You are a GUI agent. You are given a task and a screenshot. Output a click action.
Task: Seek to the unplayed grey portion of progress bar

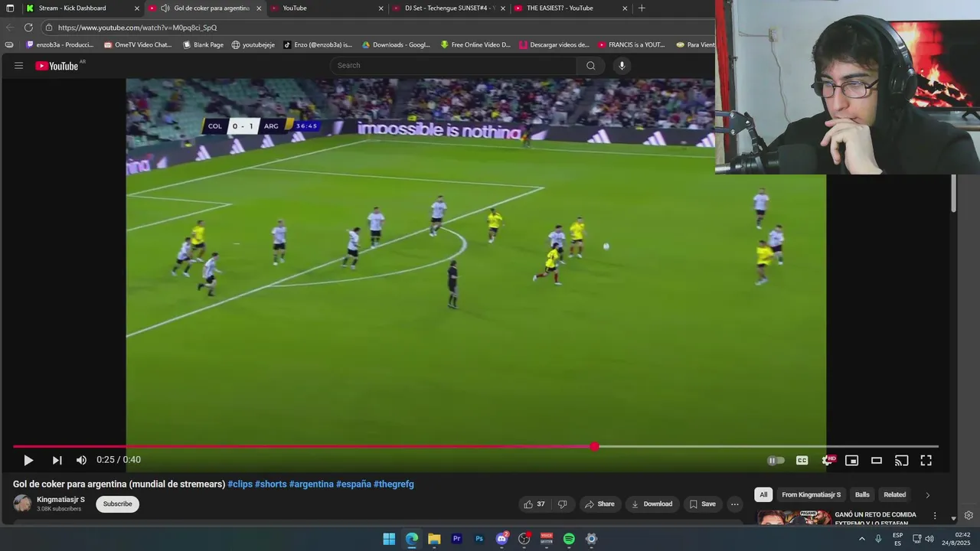[768, 446]
